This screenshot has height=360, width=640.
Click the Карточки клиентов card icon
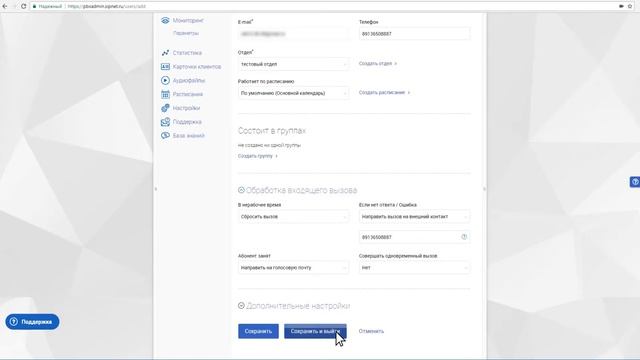pos(165,67)
